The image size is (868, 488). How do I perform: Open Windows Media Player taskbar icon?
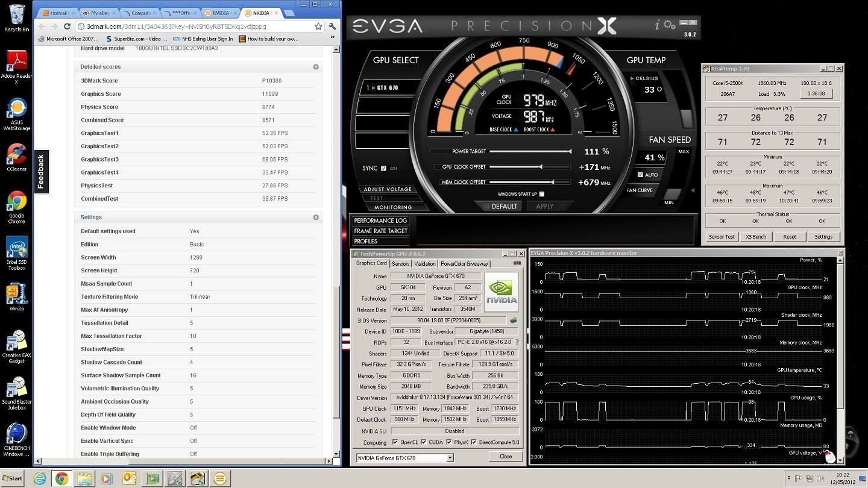click(x=107, y=479)
